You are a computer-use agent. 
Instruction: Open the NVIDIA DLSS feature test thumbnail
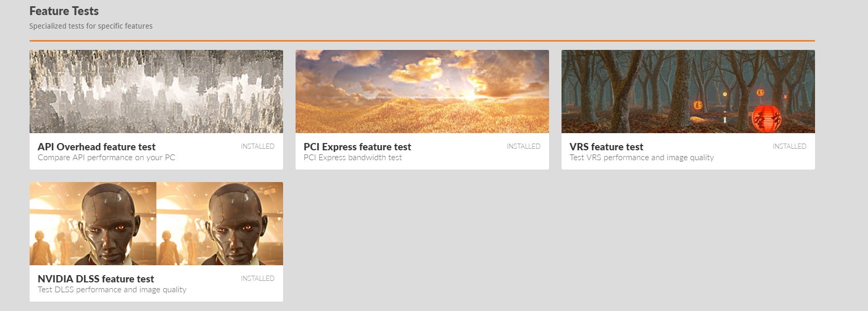pos(156,224)
